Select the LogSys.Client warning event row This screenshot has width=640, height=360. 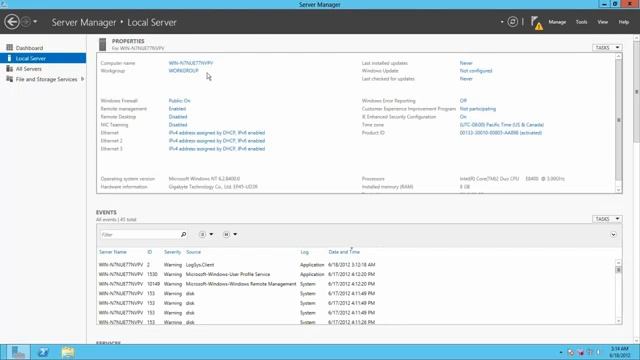(x=355, y=265)
